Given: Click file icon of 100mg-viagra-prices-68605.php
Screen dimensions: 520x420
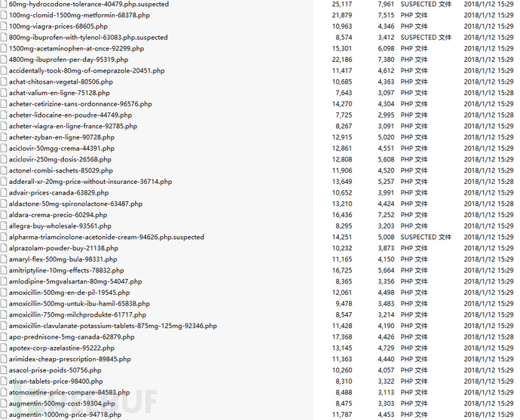Looking at the screenshot, I should 4,26.
